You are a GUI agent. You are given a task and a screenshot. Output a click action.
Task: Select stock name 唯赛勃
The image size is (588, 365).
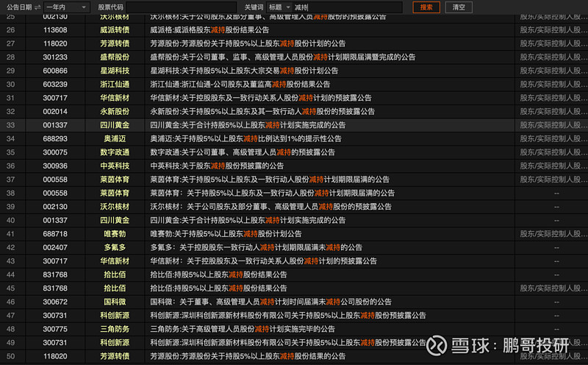115,234
